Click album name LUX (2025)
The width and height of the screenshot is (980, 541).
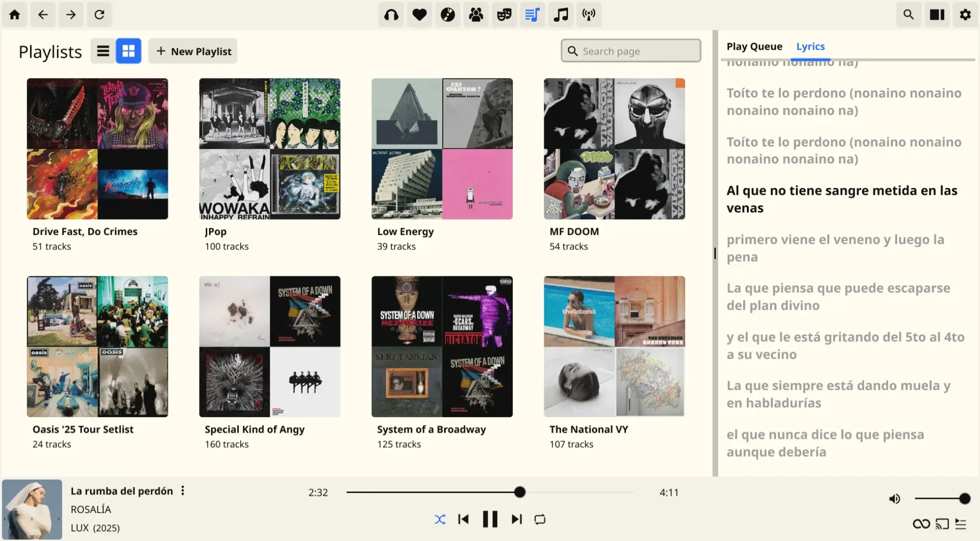(95, 528)
